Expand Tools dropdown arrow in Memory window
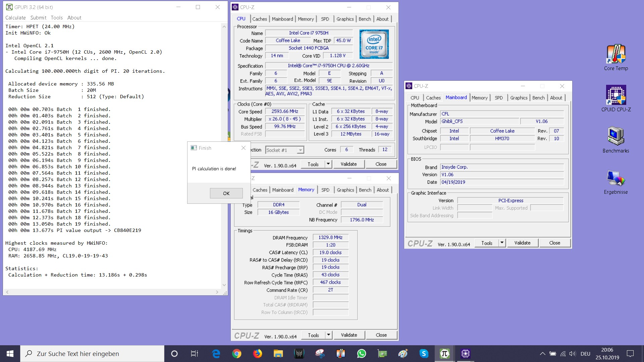Viewport: 644px width, 362px height. (329, 335)
